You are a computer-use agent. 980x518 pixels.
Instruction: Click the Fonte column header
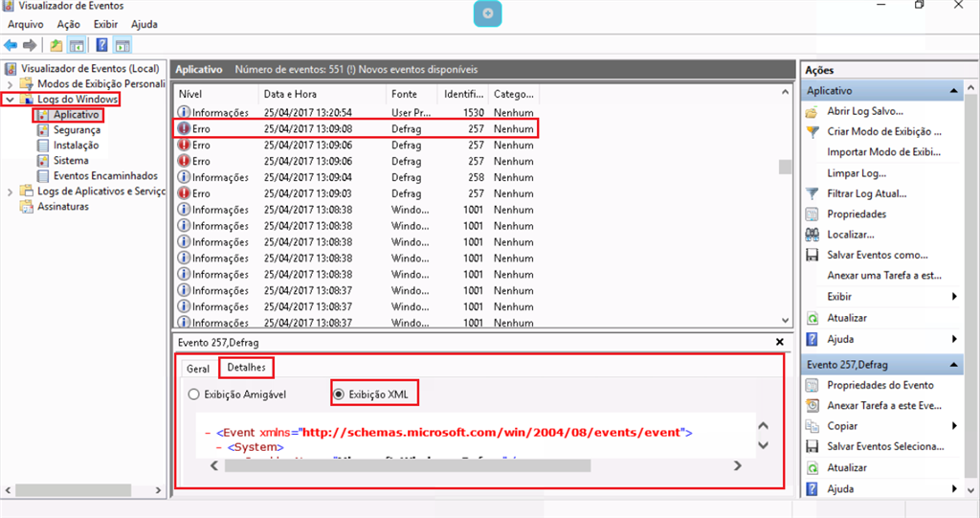coord(412,94)
